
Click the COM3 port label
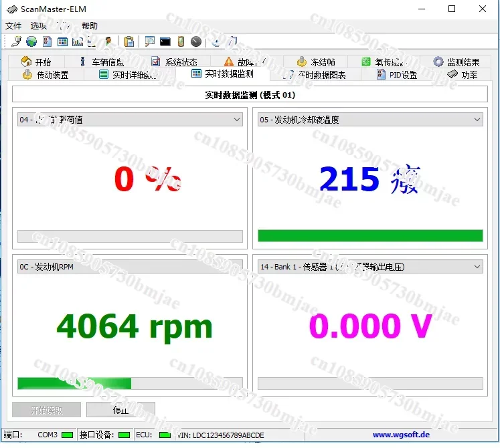48,435
